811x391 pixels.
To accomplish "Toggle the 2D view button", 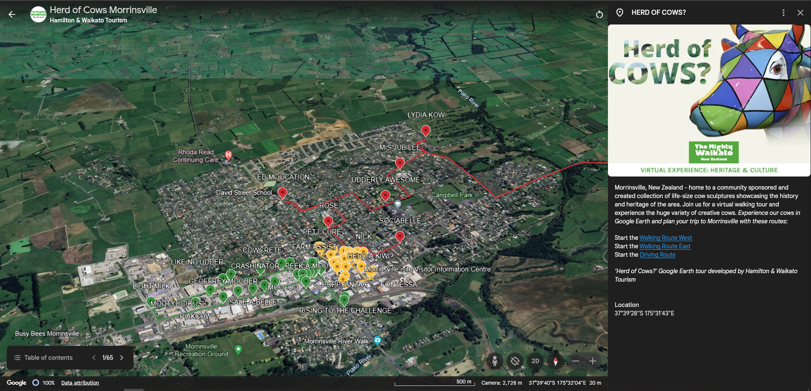I will point(535,360).
